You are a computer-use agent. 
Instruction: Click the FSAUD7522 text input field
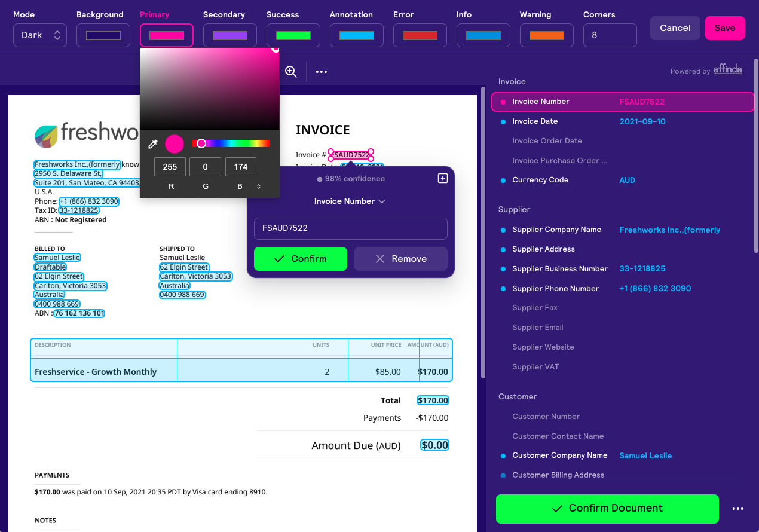pos(351,228)
